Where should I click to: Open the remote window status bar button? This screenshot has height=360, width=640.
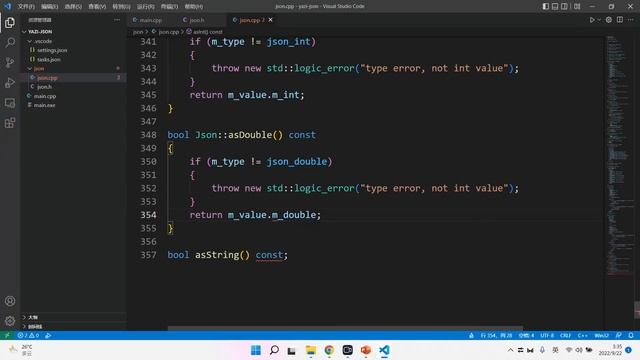[x=7, y=335]
